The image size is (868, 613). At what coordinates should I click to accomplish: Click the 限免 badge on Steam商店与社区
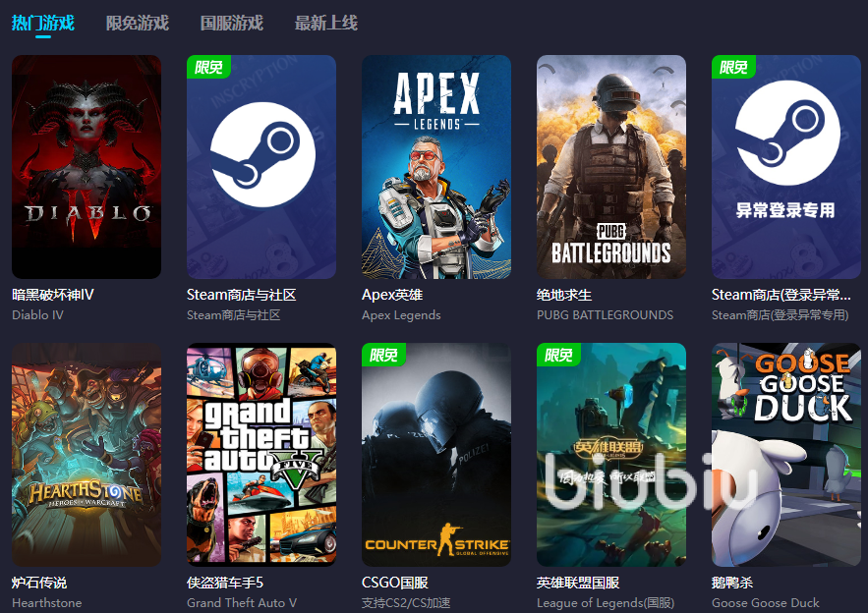[x=208, y=67]
